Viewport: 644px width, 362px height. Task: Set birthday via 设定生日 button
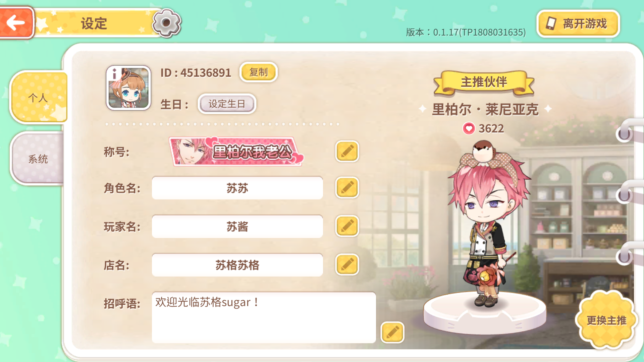coord(227,104)
